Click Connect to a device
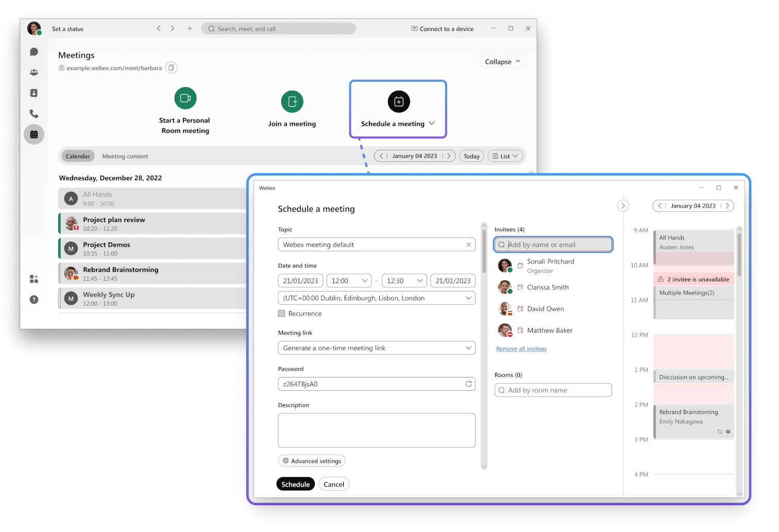Screen dimensions: 779x532 tap(443, 29)
